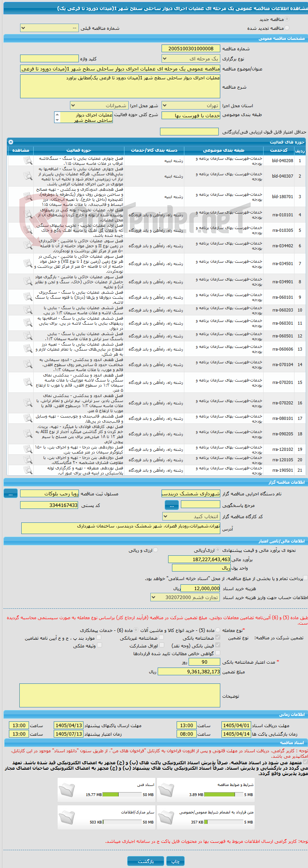Open view icon for row rra-034901
308x868 pixels.
(28, 282)
